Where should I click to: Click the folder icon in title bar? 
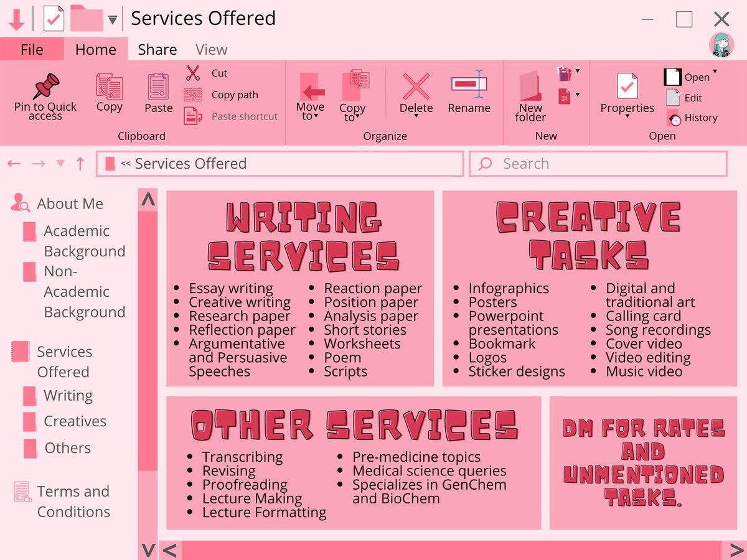(87, 18)
